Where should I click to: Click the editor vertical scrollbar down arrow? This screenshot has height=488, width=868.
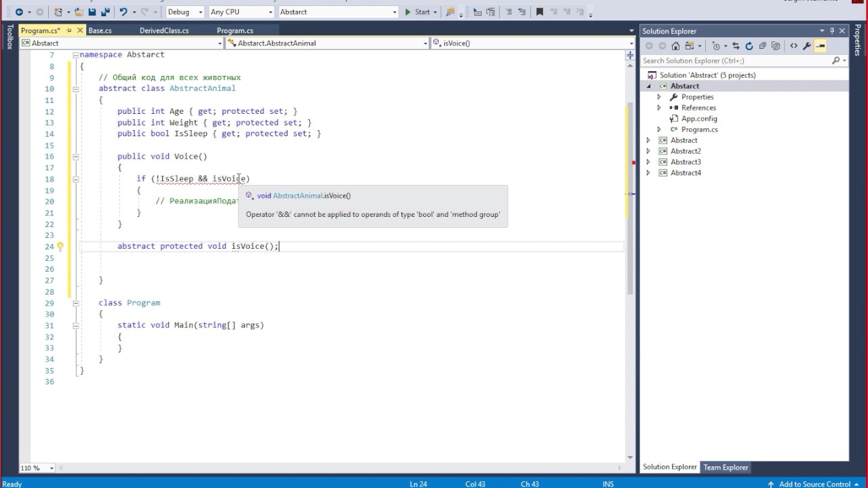tap(631, 457)
